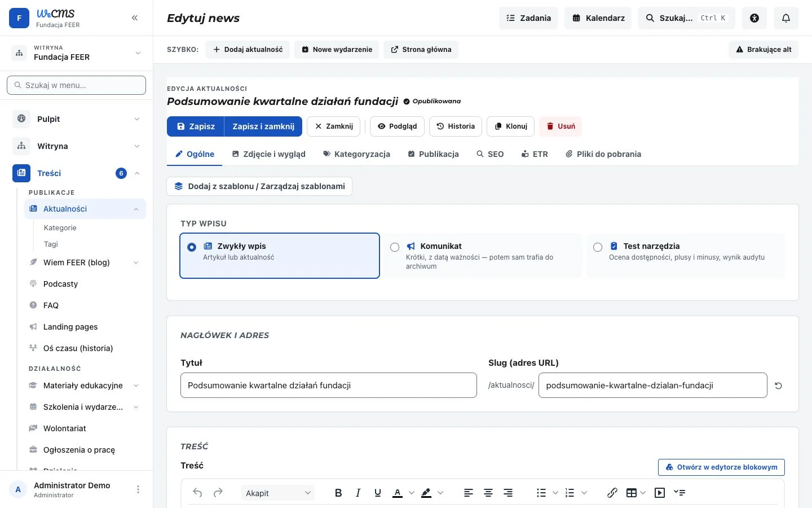Insert a numbered list
Viewport: 812px width, 508px height.
pos(570,493)
